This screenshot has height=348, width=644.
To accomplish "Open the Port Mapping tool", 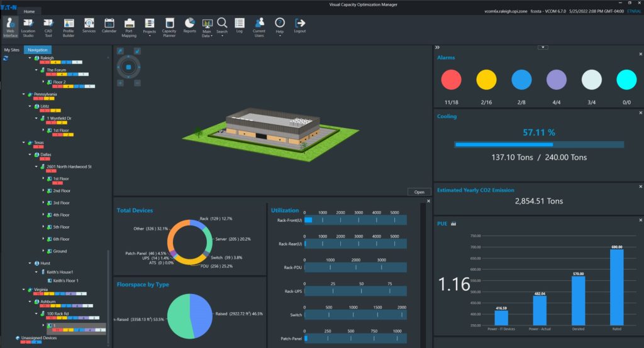I will click(129, 26).
